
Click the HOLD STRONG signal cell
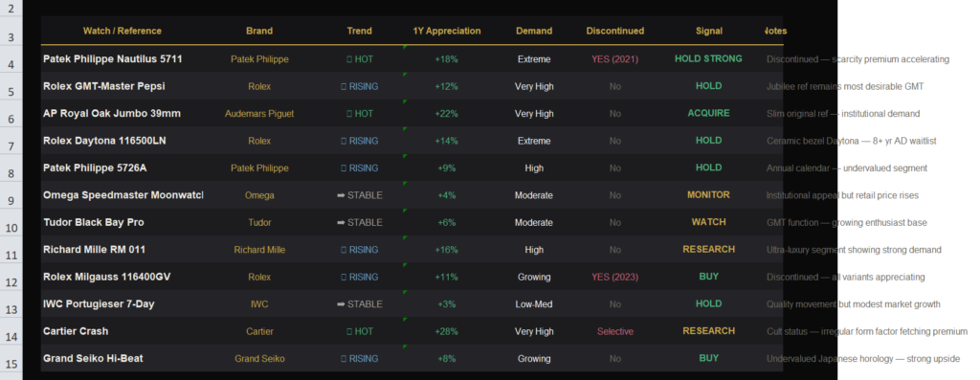[709, 58]
